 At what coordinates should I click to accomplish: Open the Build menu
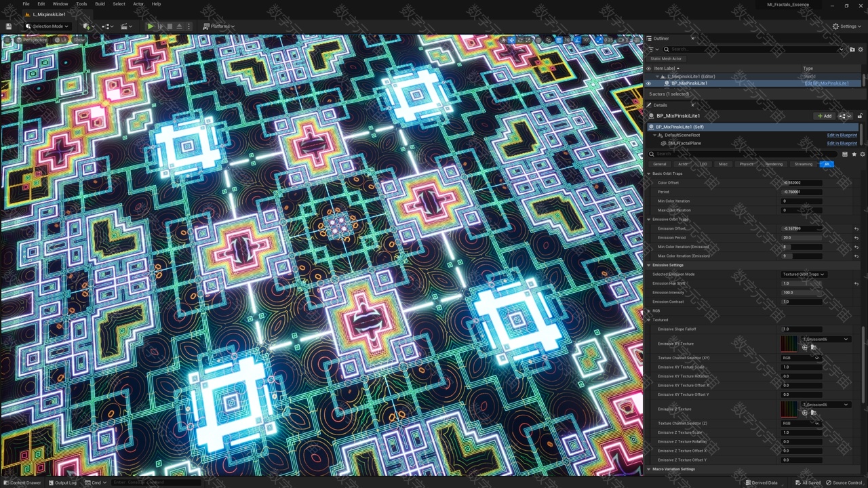tap(100, 4)
